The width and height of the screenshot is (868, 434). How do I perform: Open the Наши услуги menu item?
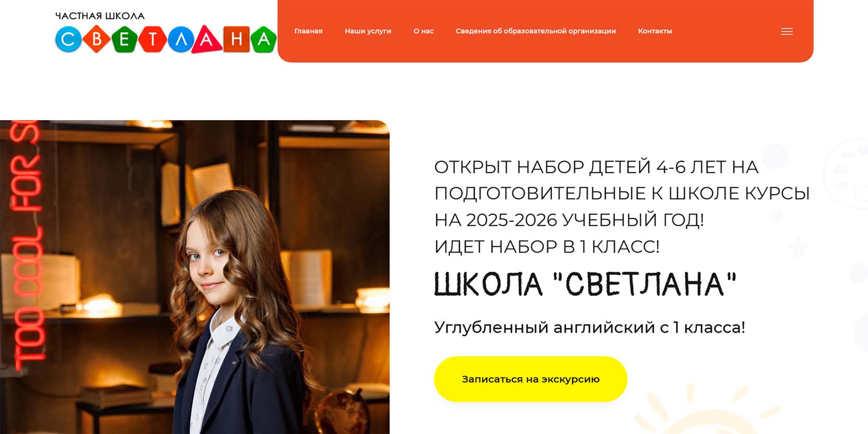368,31
